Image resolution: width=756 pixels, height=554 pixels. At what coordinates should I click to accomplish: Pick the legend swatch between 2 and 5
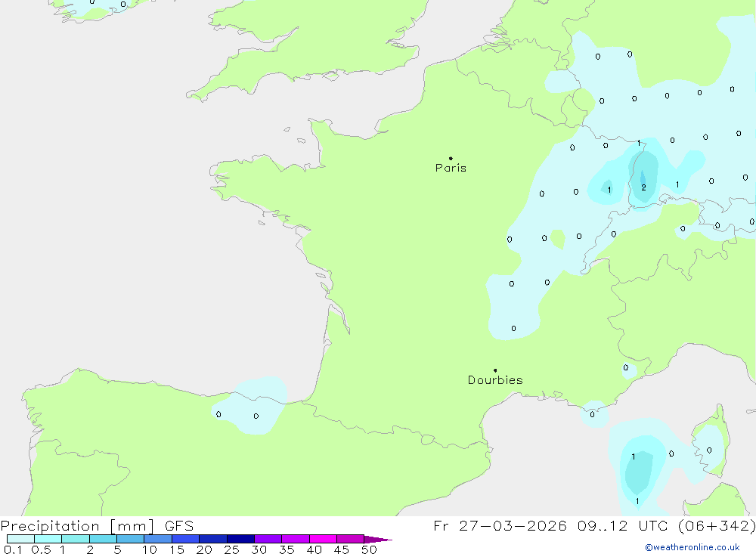(103, 539)
